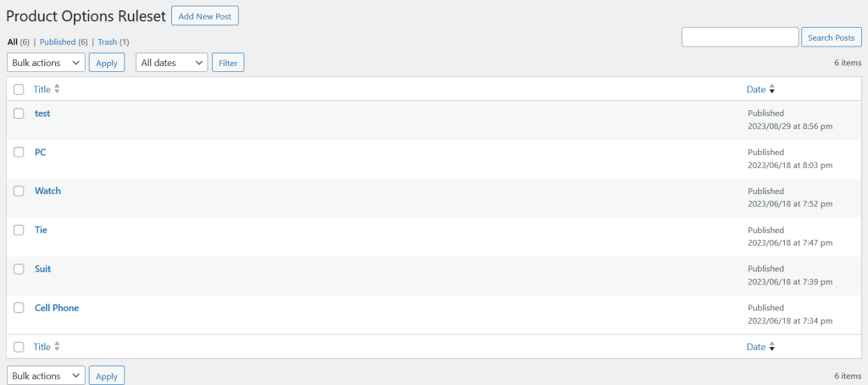Click the Filter button
Viewport: 868px width, 385px height.
(x=227, y=63)
